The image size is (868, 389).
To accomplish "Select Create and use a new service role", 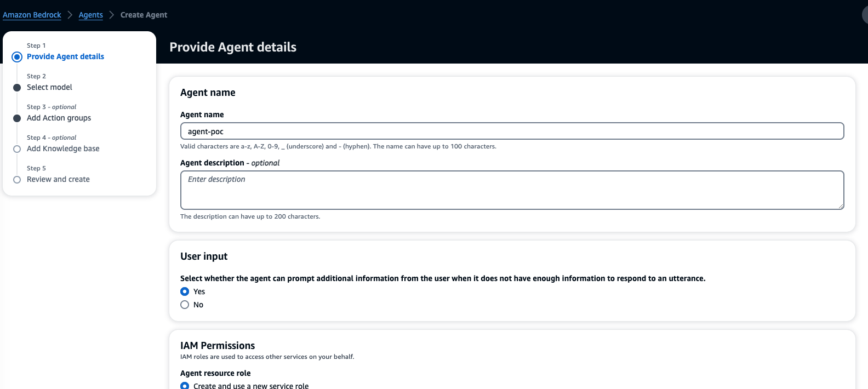I will click(x=185, y=386).
